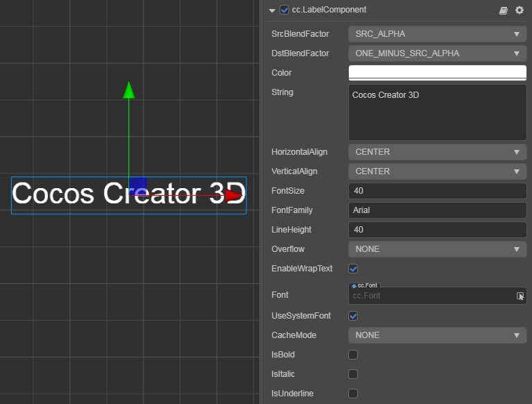Viewport: 532px width, 404px height.
Task: Open LabelComponent settings gear menu
Action: (x=519, y=10)
